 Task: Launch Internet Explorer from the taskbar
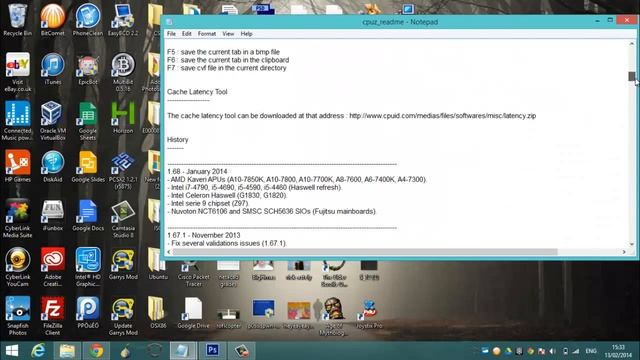tap(39, 351)
